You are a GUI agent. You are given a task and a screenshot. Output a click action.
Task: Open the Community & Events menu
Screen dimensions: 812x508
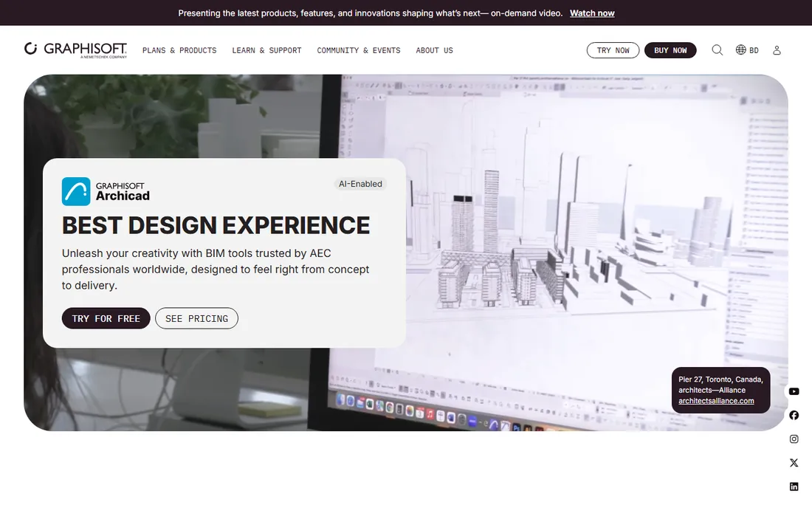click(358, 50)
